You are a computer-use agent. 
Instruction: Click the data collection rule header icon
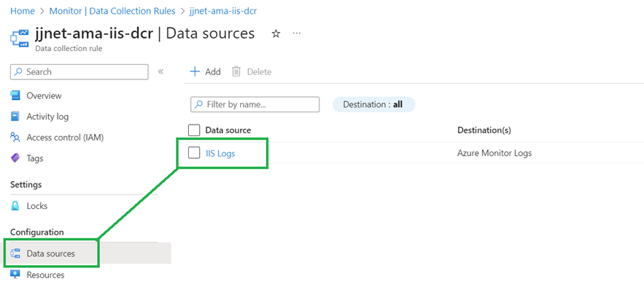tap(19, 38)
